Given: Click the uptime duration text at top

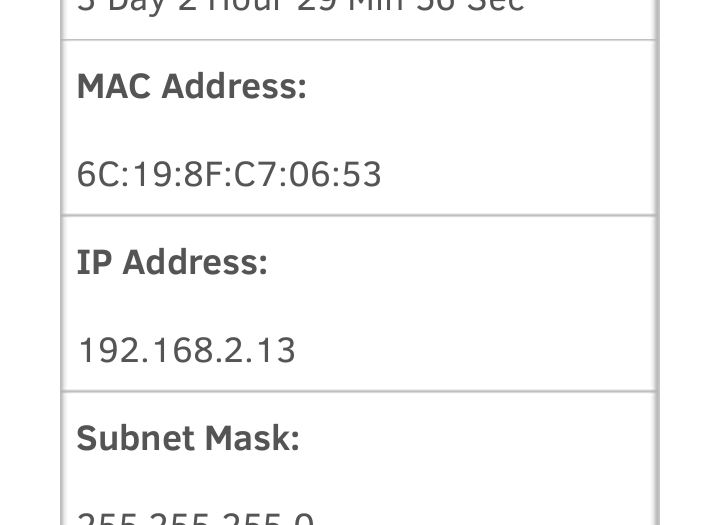Looking at the screenshot, I should pyautogui.click(x=300, y=6).
